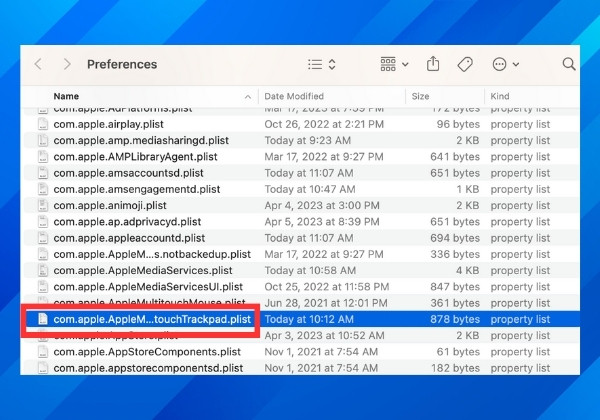Screen dimensions: 600x420
Task: Sort by the Name column header
Action: click(66, 96)
